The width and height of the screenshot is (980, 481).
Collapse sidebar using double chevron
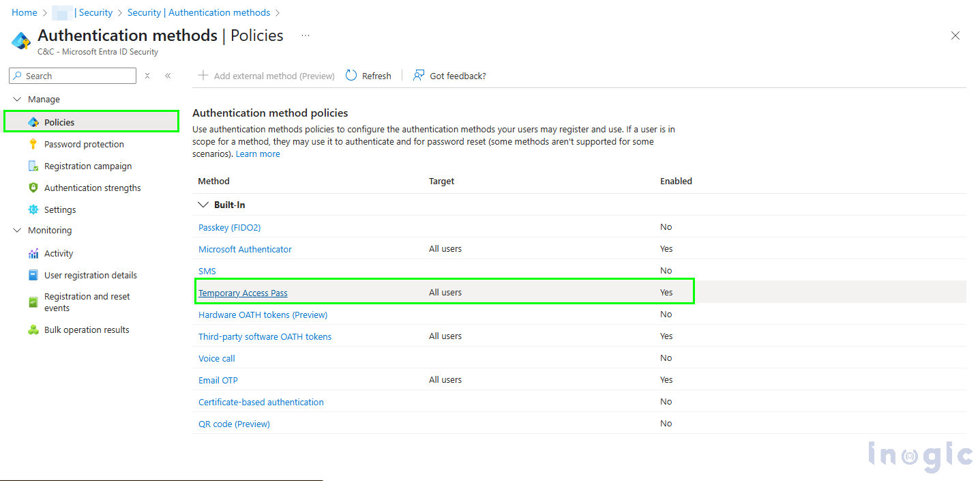click(x=168, y=76)
